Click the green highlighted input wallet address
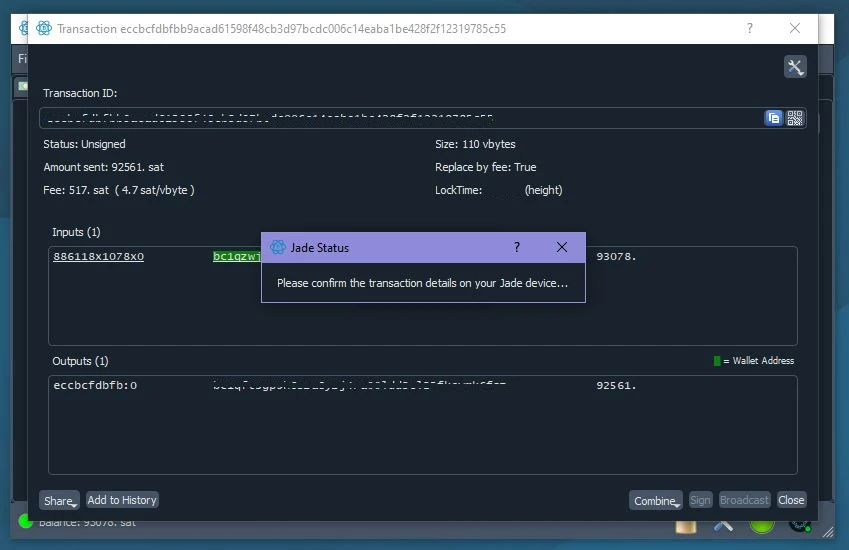This screenshot has height=550, width=849. (236, 257)
